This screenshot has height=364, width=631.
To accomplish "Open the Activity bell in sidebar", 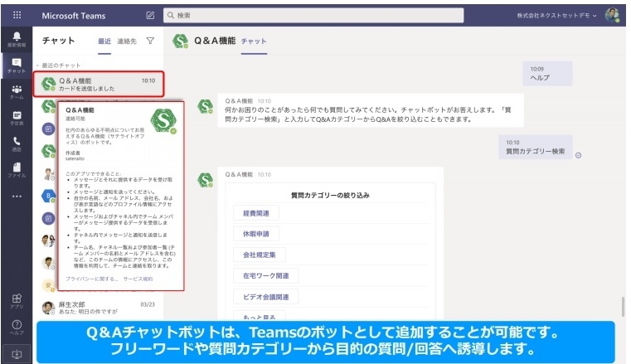I will (x=17, y=40).
